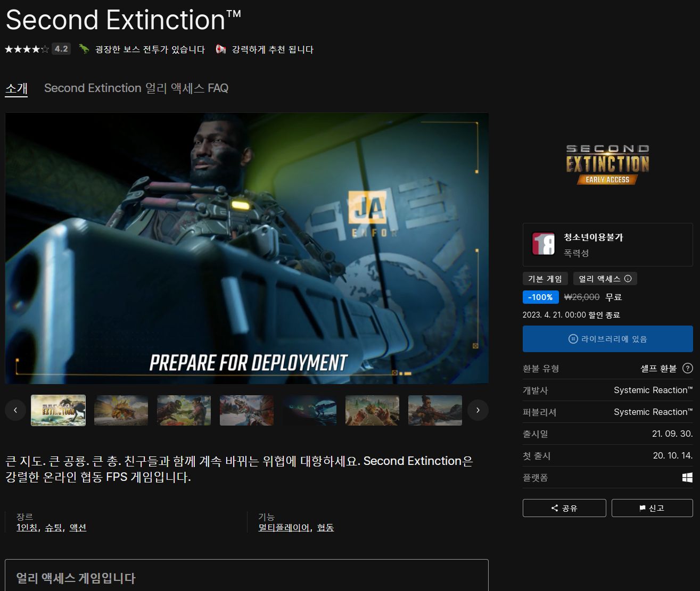The width and height of the screenshot is (700, 591).
Task: Click the 청소년이용불가 rating label
Action: 594,237
